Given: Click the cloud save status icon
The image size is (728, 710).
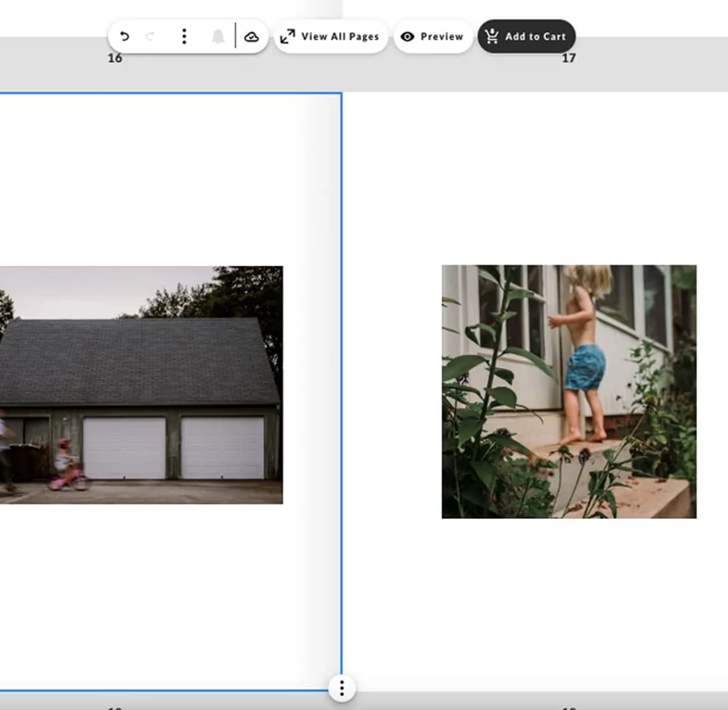Looking at the screenshot, I should tap(252, 36).
